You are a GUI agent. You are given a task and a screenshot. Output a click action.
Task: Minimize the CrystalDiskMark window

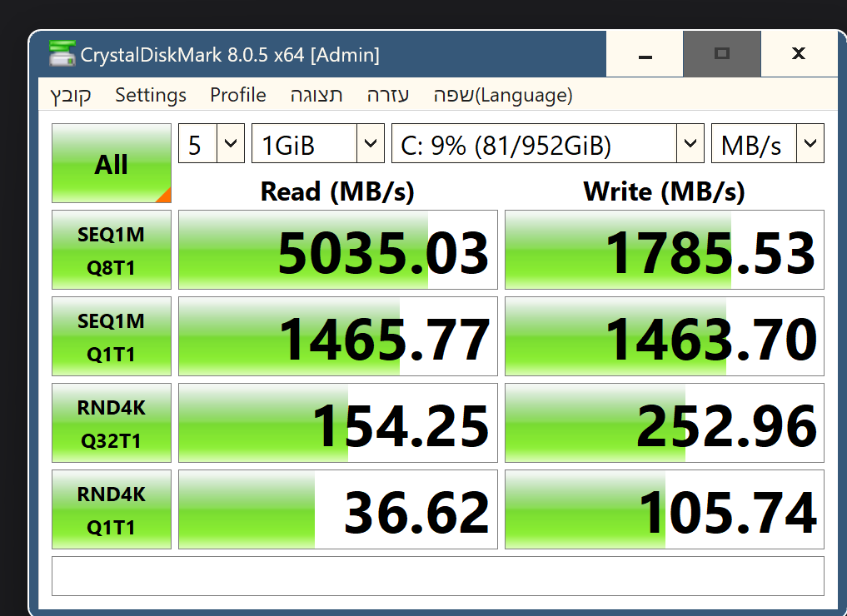(x=645, y=53)
